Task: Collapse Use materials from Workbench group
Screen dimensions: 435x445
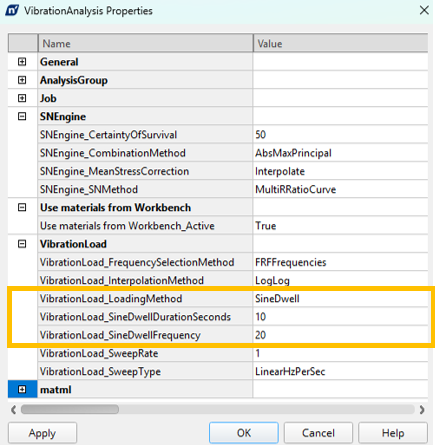Action: [x=22, y=207]
